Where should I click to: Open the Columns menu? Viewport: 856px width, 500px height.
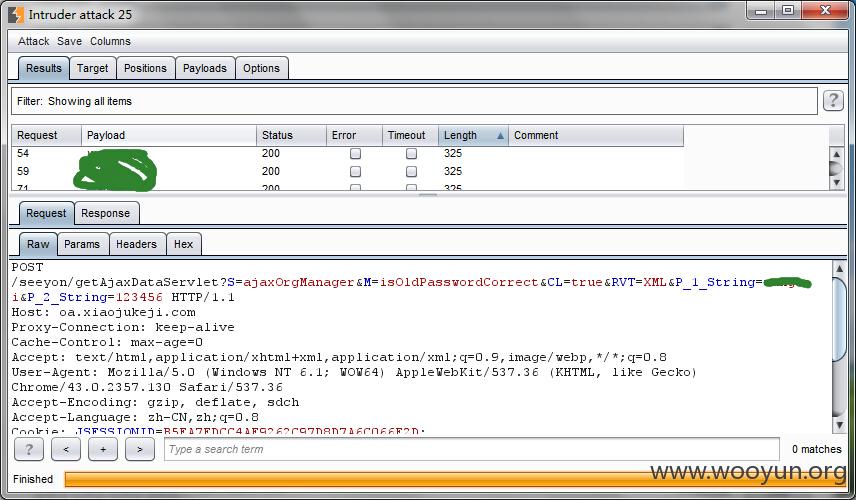tap(110, 41)
